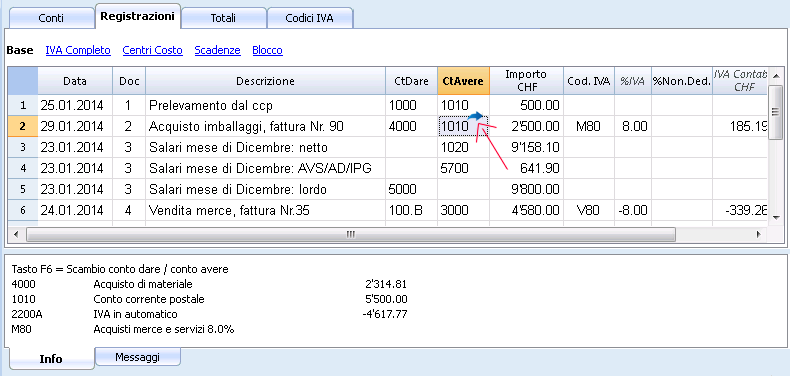Select row header number 5
790x376 pixels.
click(22, 190)
